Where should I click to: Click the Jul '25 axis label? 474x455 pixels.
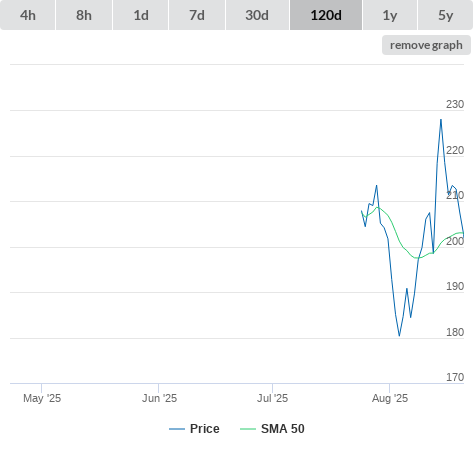pos(272,398)
